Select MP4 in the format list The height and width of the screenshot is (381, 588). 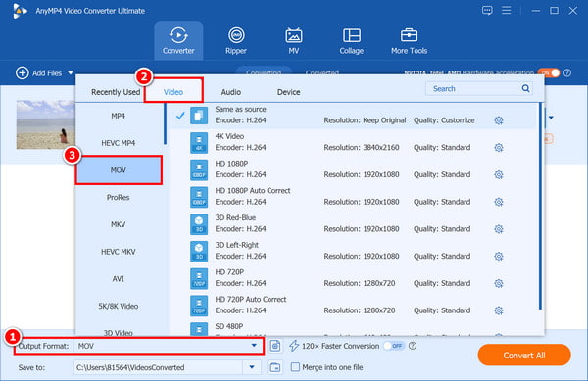[x=119, y=116]
